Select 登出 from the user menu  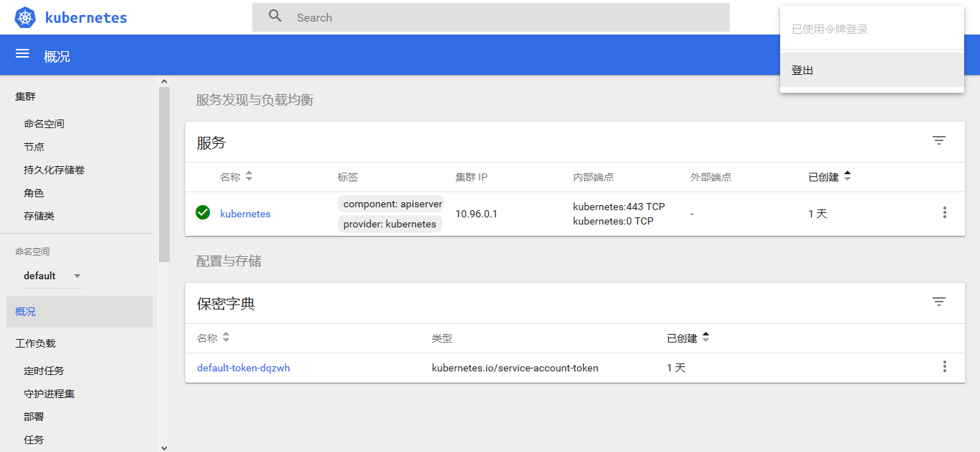(x=802, y=71)
